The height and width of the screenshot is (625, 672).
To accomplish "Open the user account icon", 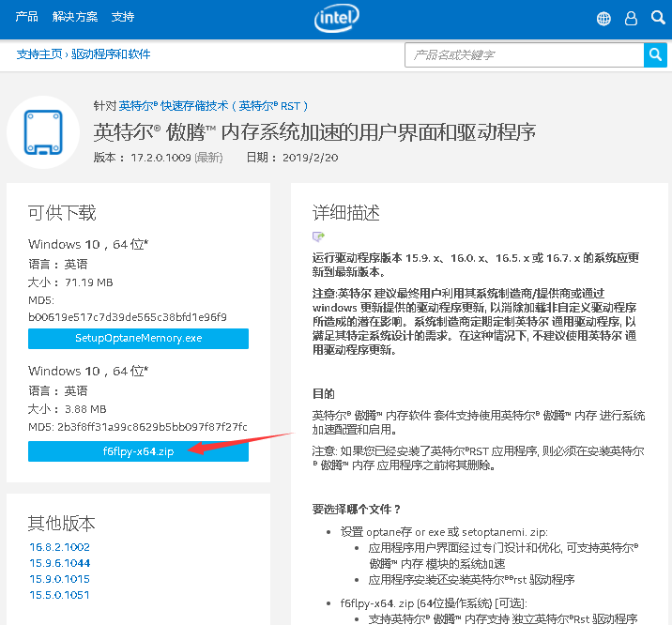I will click(x=631, y=19).
